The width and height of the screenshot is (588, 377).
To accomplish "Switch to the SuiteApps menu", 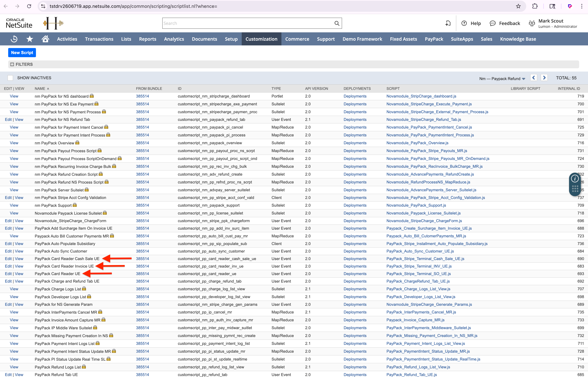I will point(462,39).
